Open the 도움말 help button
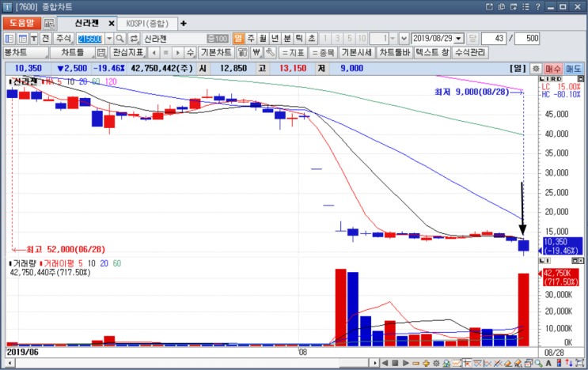 pyautogui.click(x=21, y=23)
